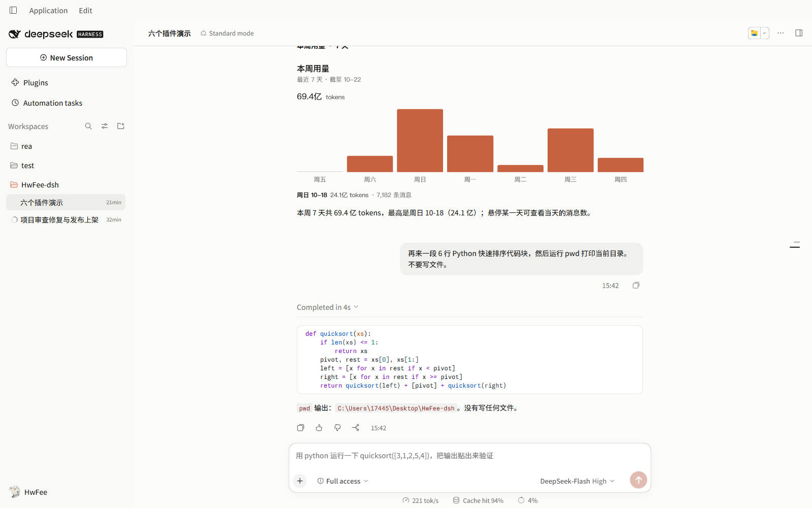Click the 221 tok/s speed indicator

tap(420, 500)
